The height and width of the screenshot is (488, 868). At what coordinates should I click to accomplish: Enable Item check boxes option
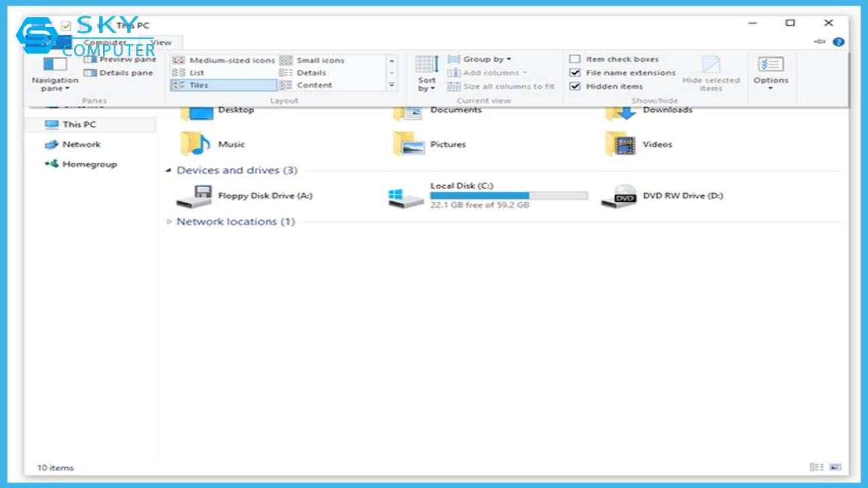pyautogui.click(x=575, y=60)
